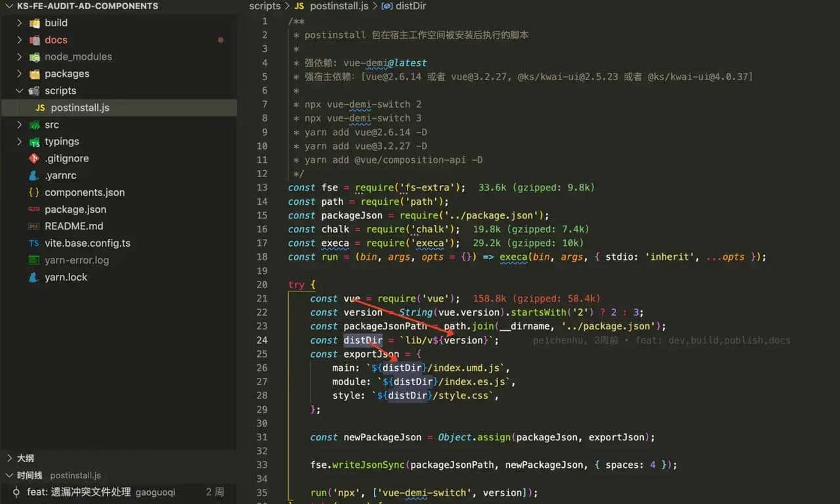Select the 遗漏冲突文件处理 commit timeline entry
Viewport: 840px width, 504px height.
click(79, 492)
